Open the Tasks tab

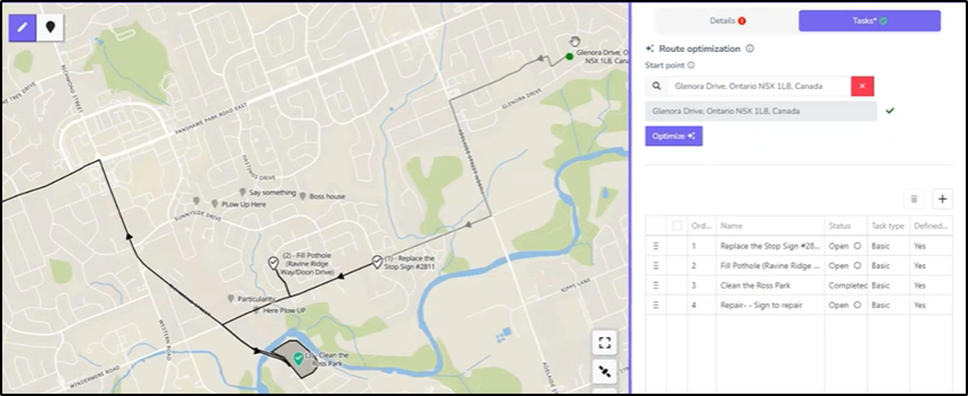869,20
